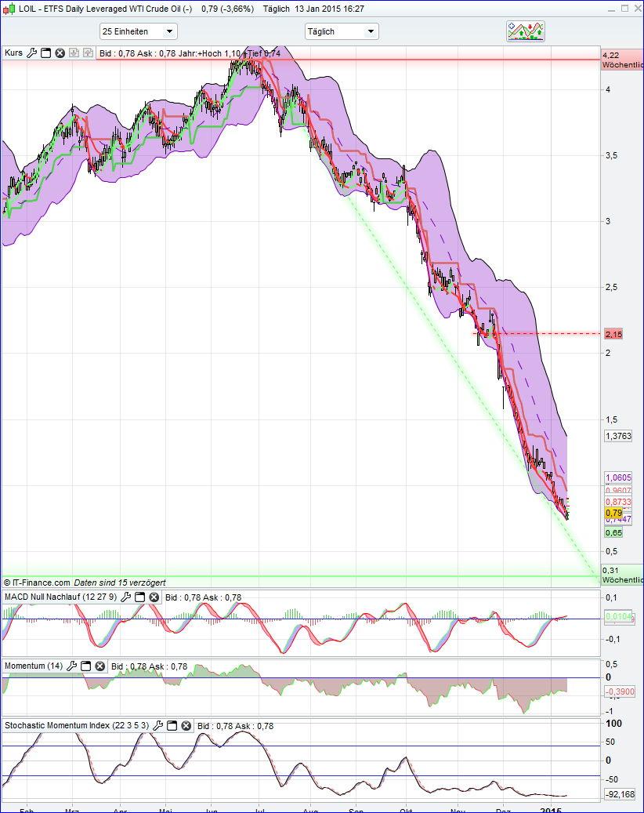The image size is (644, 813).
Task: Expand the Täglich selector arrow
Action: [x=372, y=31]
